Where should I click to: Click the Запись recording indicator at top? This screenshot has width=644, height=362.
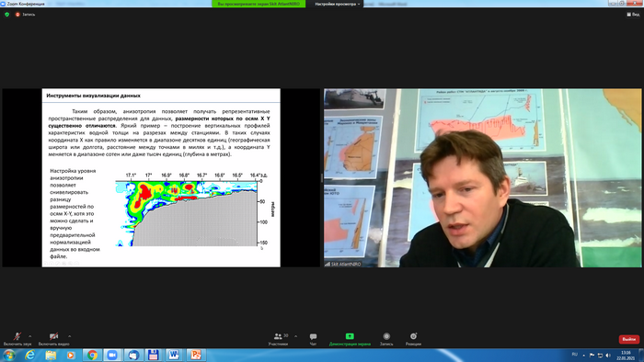tap(26, 15)
